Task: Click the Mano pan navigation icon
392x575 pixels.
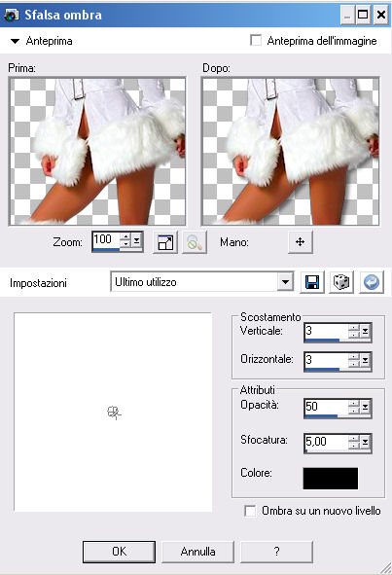Action: point(301,242)
